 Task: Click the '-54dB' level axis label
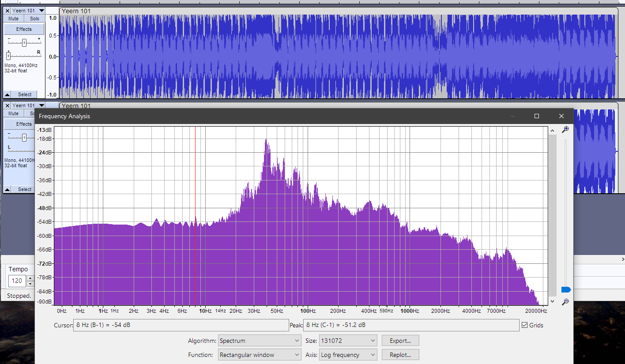45,222
